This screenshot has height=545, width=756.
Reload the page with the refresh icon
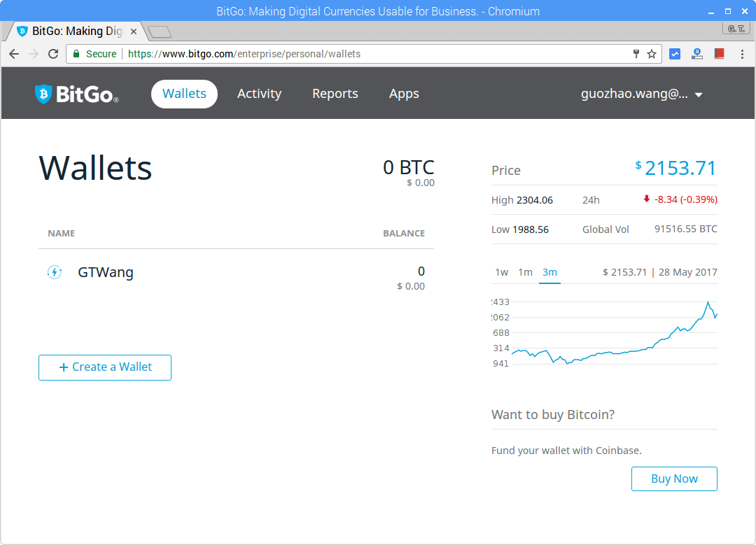(53, 53)
